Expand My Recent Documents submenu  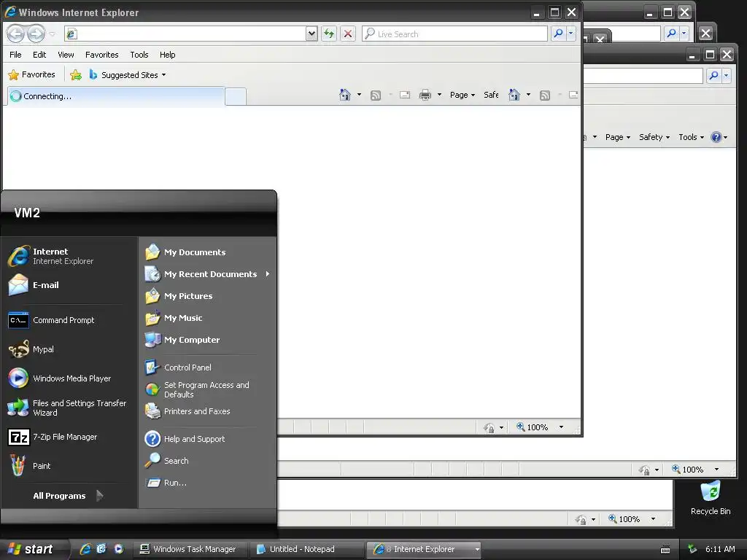coord(207,274)
